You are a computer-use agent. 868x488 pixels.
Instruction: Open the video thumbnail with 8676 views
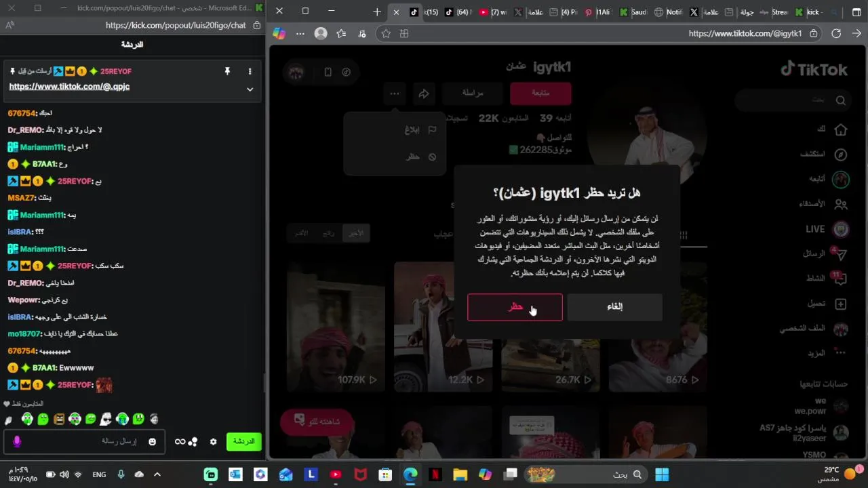click(658, 327)
